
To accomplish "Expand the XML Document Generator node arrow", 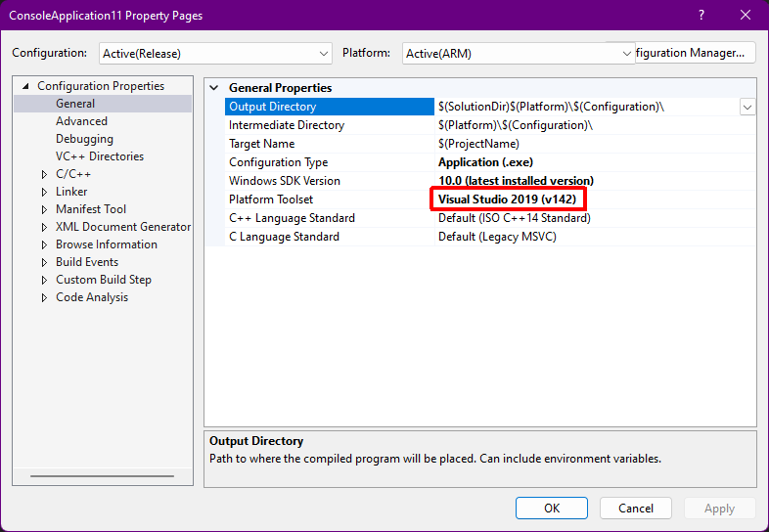I will pyautogui.click(x=45, y=228).
